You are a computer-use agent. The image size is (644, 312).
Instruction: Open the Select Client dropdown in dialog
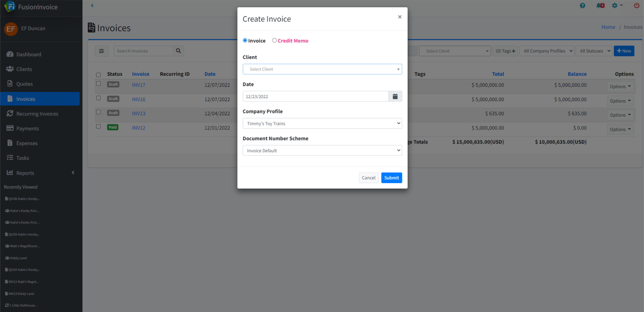pos(322,69)
